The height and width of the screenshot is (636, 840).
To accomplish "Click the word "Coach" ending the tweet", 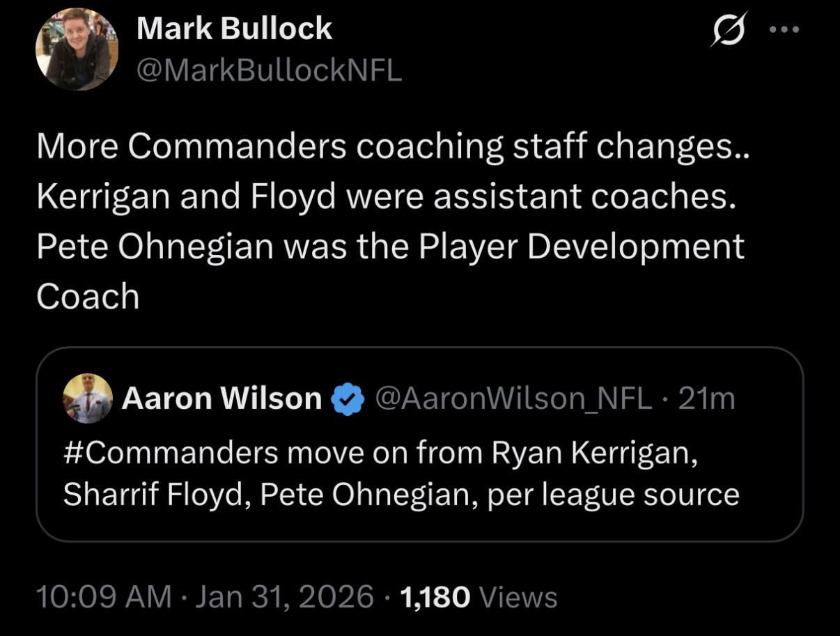I will (x=88, y=297).
